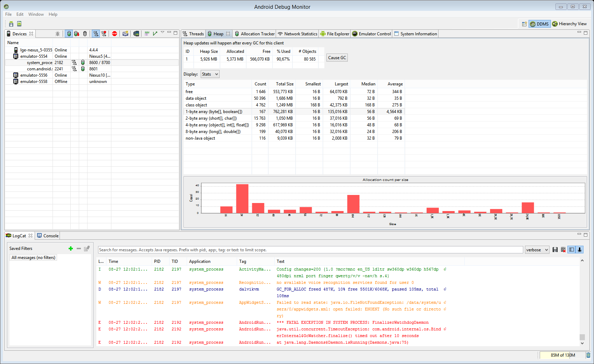
Task: Delete the selected logcat filter with minus icon
Action: tap(79, 248)
